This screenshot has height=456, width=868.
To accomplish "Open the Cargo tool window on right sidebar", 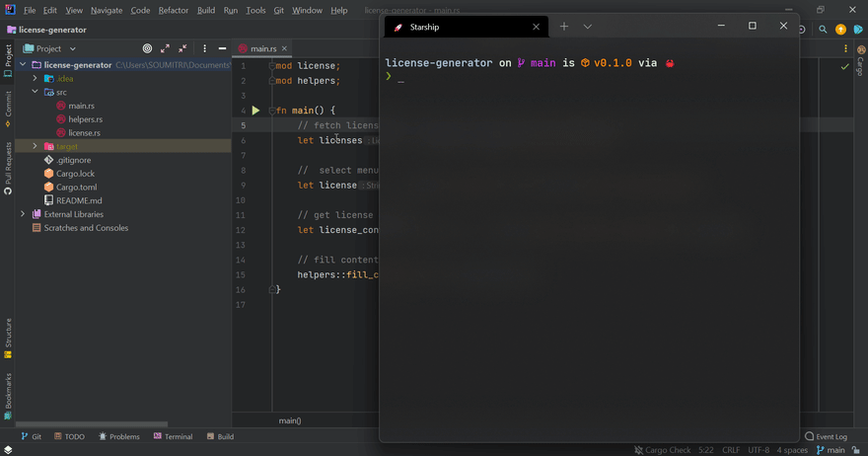I will 860,61.
